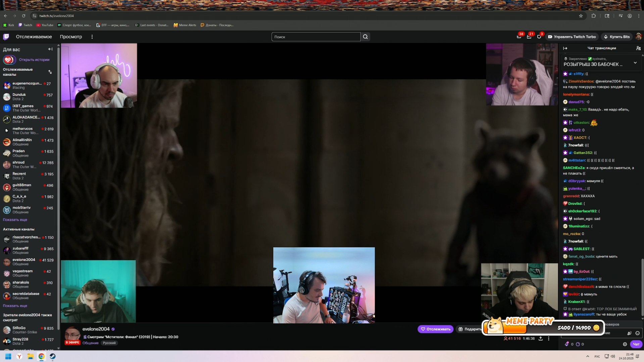
Task: Open the Prime loot icon with badge 38
Action: click(519, 37)
